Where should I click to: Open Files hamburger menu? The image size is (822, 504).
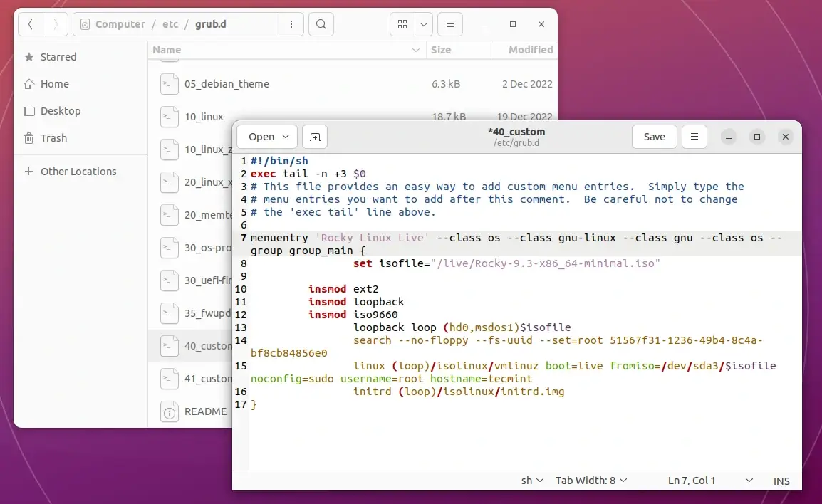tap(449, 24)
